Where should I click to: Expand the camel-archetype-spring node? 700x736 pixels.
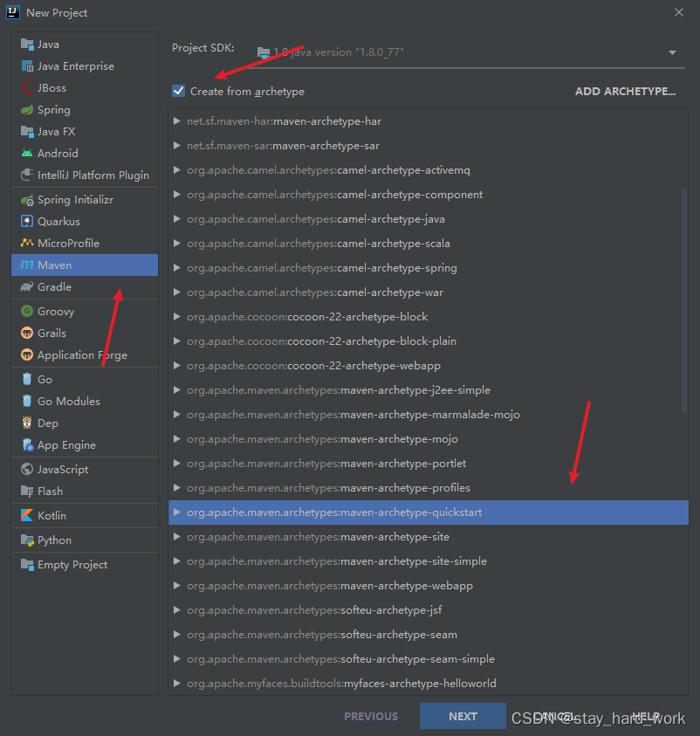[x=177, y=267]
